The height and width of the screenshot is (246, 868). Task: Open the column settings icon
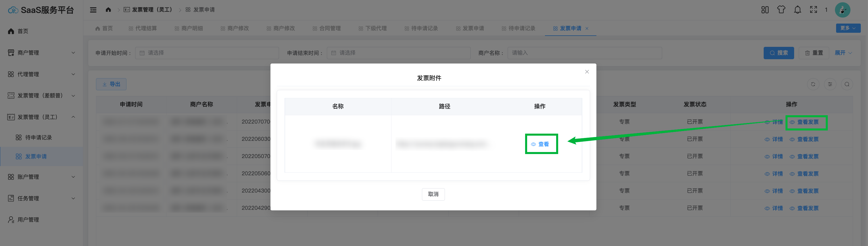click(x=829, y=84)
